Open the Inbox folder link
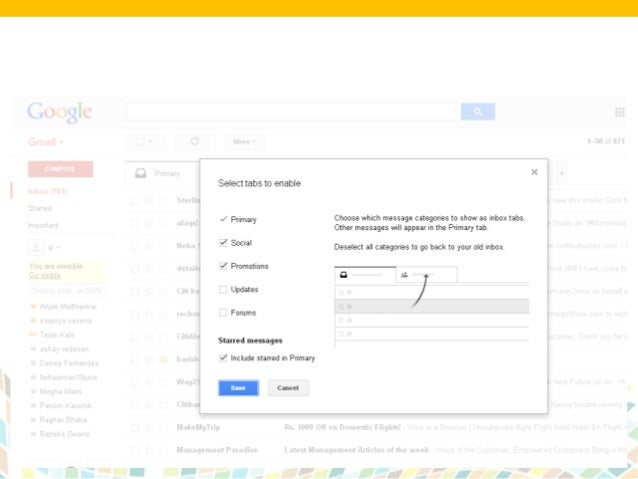The image size is (638, 479). [x=47, y=191]
